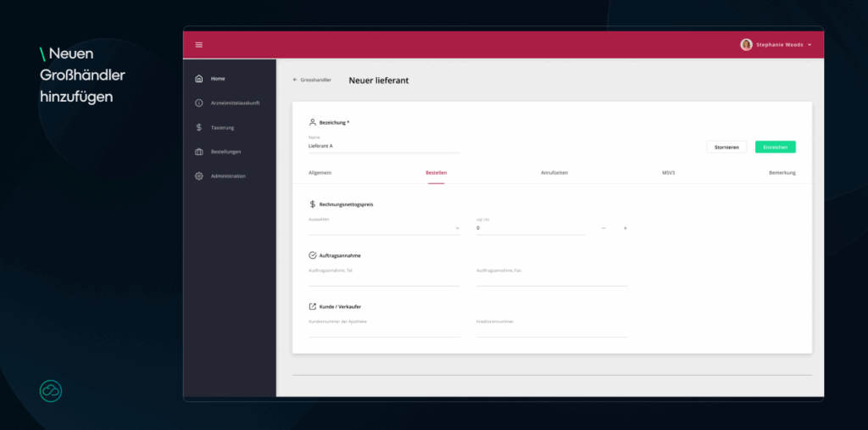This screenshot has height=430, width=868.
Task: Click the Stornieren button
Action: (x=726, y=147)
